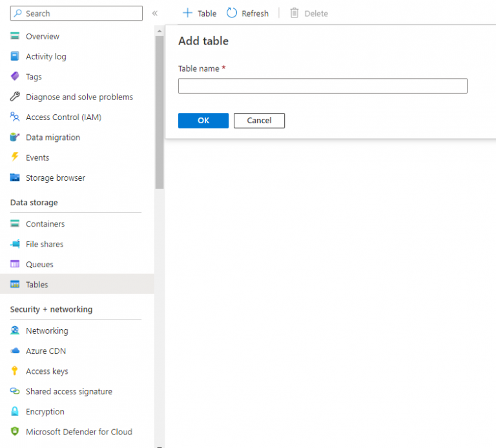This screenshot has height=448, width=496.
Task: Cancel the Add table dialog
Action: (259, 121)
